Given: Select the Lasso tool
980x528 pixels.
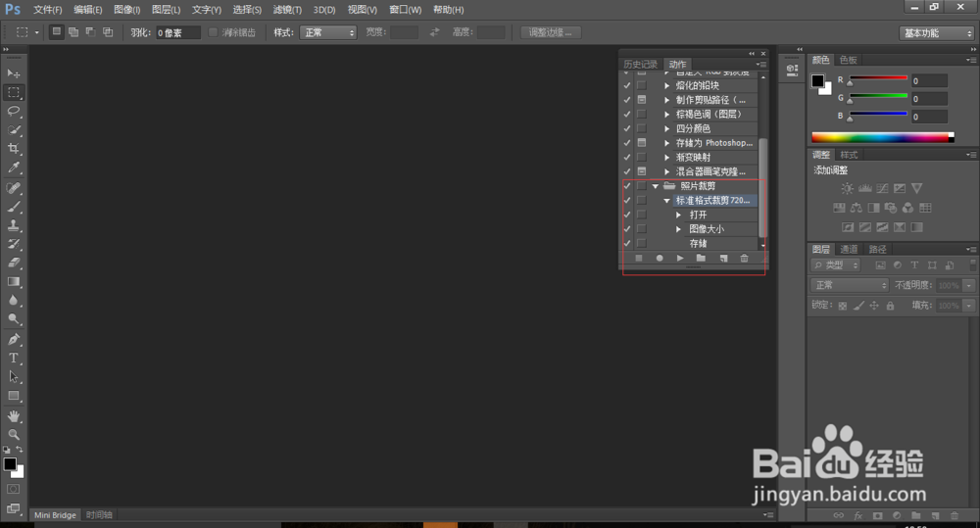Looking at the screenshot, I should pos(13,111).
